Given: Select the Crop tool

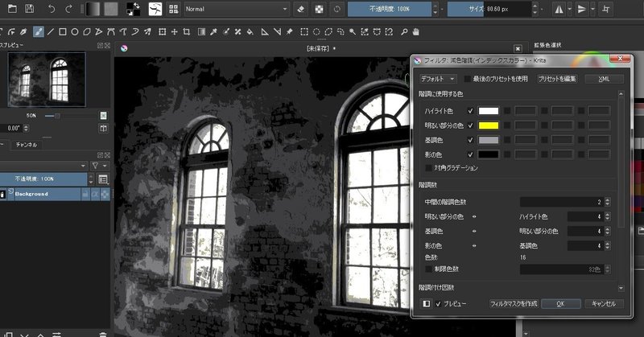Looking at the screenshot, I should (187, 31).
